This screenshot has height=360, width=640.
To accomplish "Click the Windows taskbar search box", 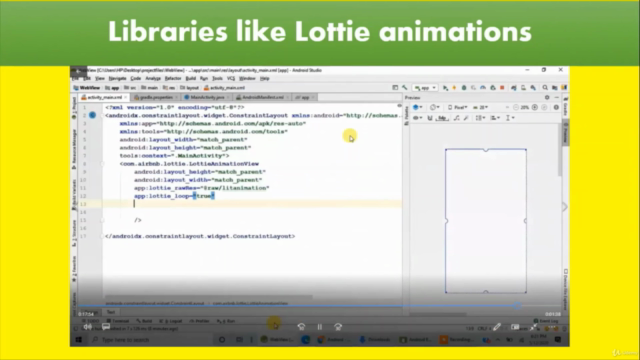I will [149, 340].
